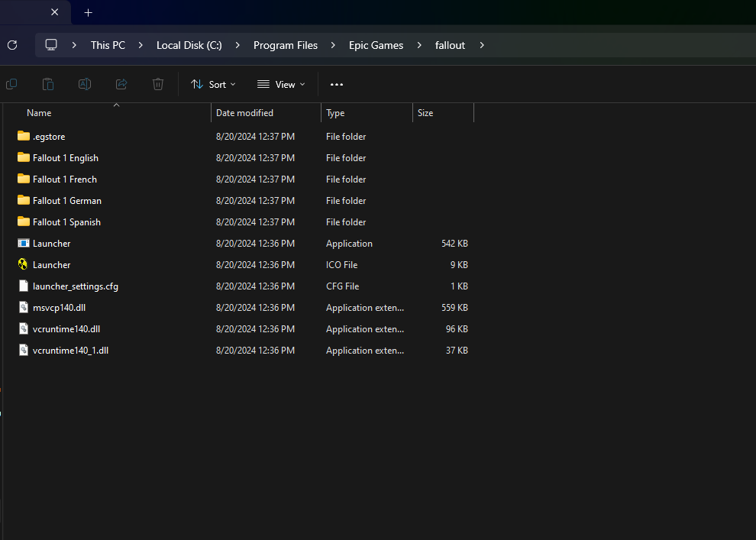756x540 pixels.
Task: Expand chevron after This PC
Action: [x=141, y=45]
